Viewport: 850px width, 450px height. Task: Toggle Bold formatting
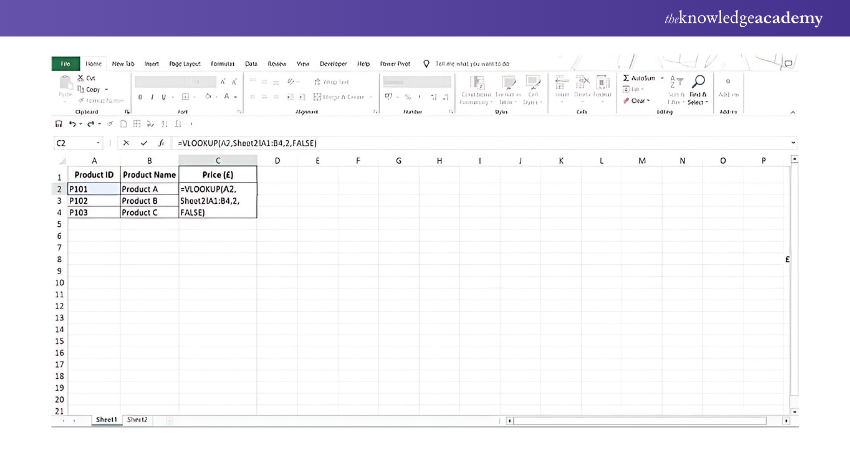point(140,97)
